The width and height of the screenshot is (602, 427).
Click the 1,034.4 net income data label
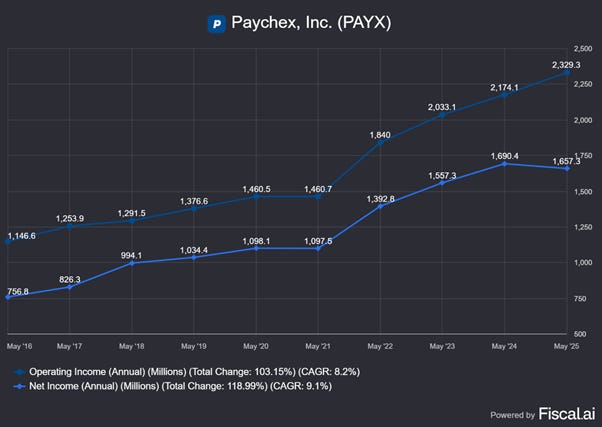(x=194, y=250)
